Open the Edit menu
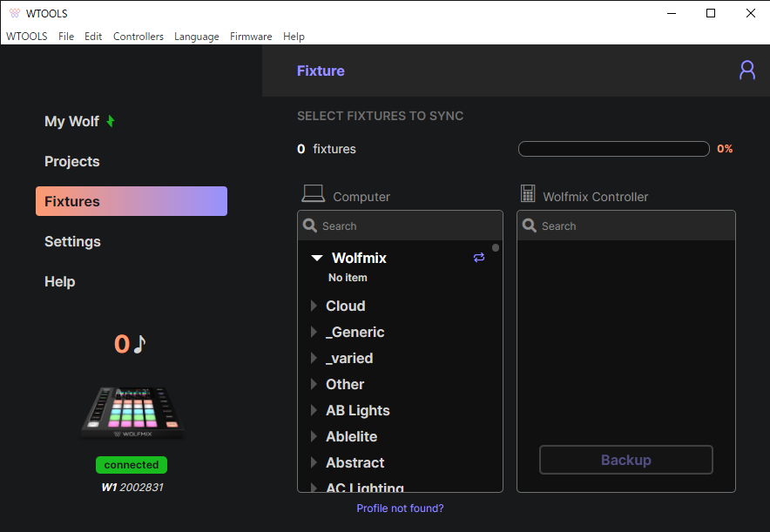Screen dimensions: 770x532 (93, 37)
